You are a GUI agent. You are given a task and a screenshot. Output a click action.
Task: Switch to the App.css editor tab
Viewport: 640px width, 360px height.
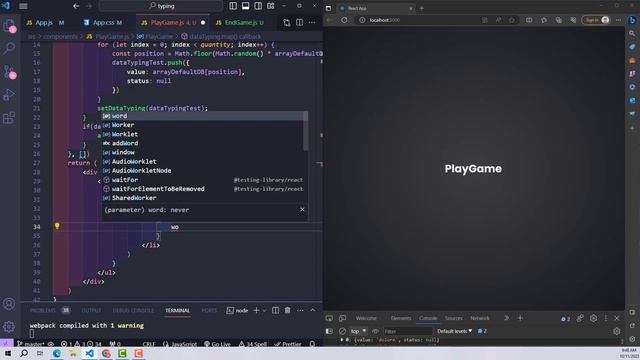pos(103,23)
